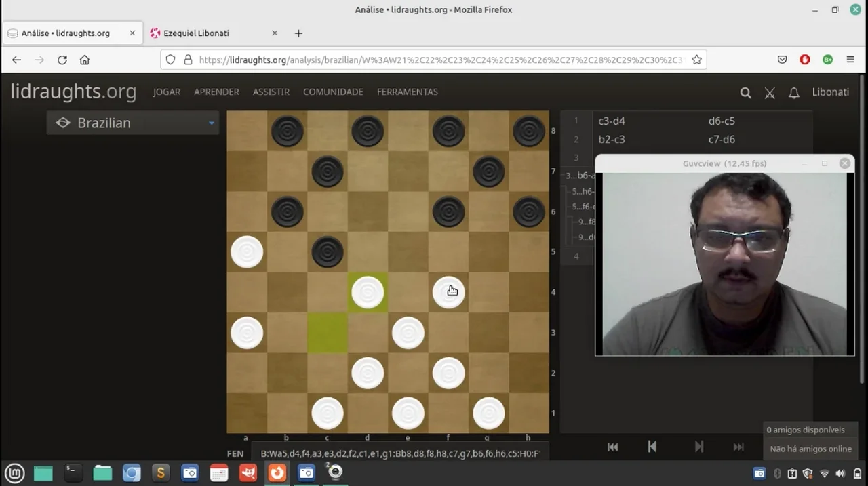This screenshot has height=486, width=868.
Task: Step back one move in playback controls
Action: click(x=652, y=447)
